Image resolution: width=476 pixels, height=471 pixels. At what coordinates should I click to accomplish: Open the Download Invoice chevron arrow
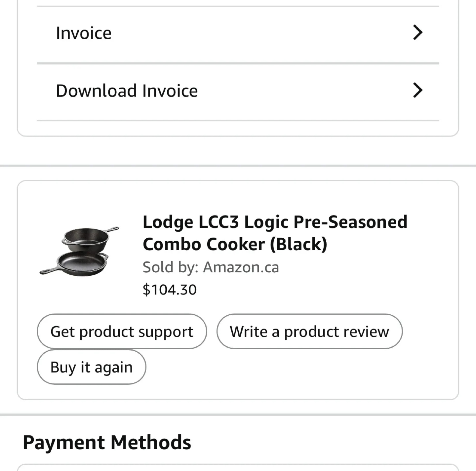point(418,90)
